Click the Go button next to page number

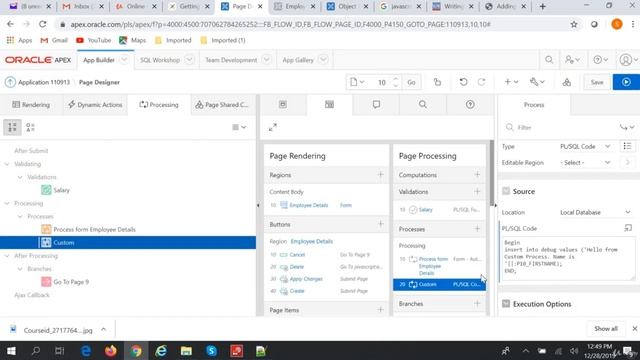[x=411, y=82]
